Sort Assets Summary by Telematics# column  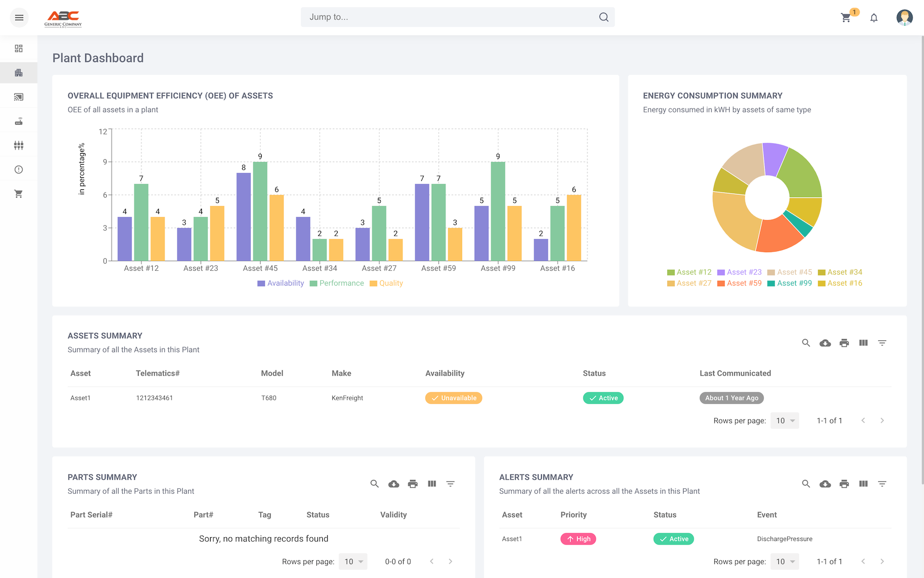158,373
